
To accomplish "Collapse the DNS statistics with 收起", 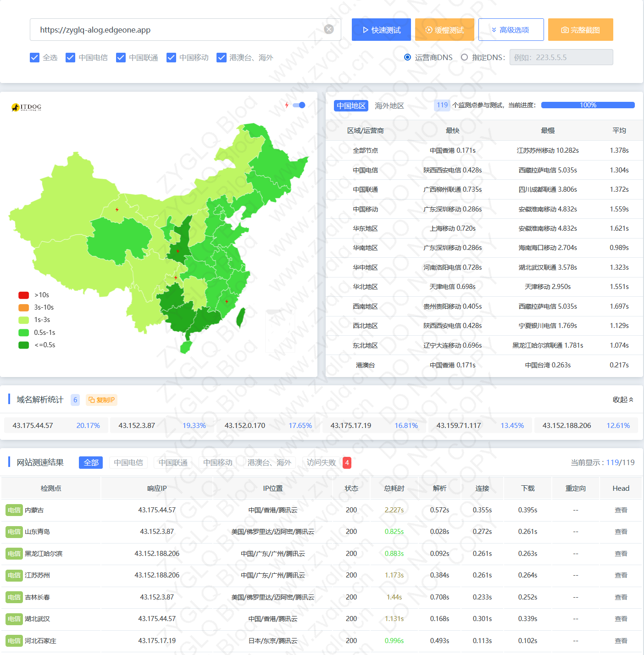I will pos(623,400).
